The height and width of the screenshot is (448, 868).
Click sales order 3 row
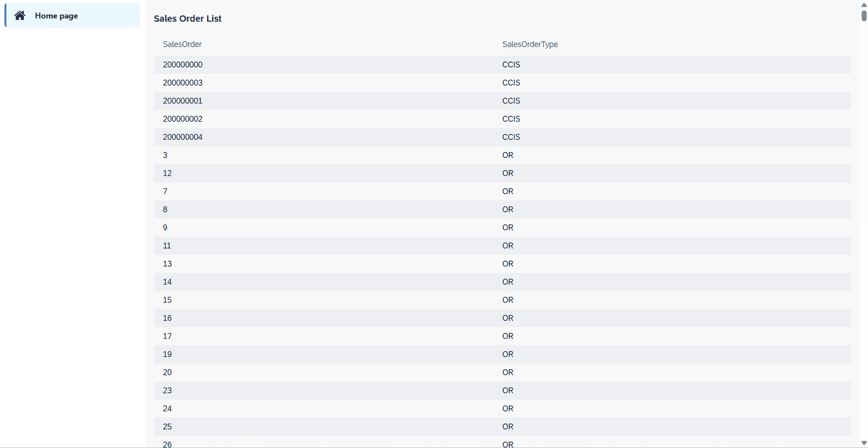coord(165,155)
